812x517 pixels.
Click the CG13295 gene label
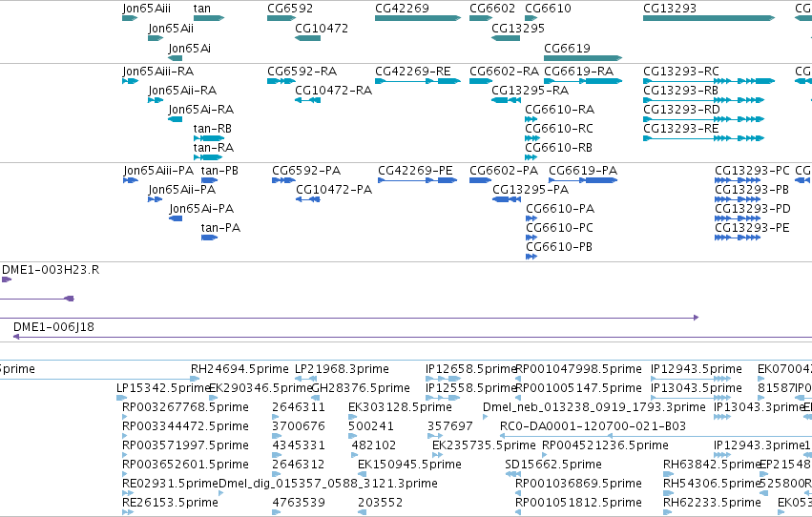(x=518, y=29)
